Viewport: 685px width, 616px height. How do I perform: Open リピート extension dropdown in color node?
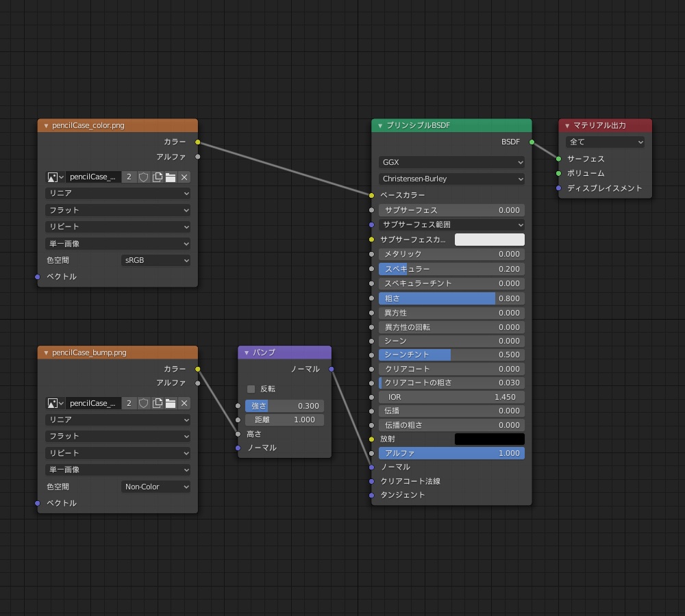118,227
